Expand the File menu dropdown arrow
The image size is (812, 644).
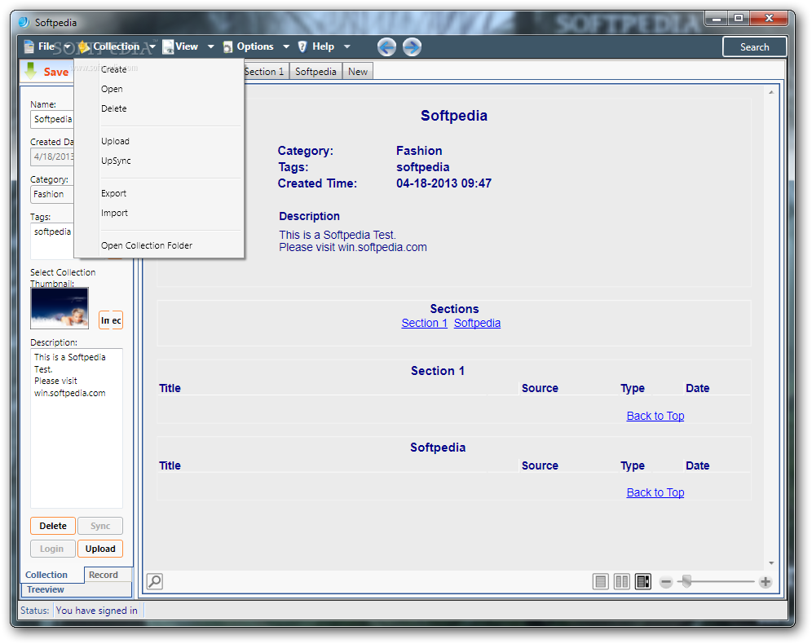point(68,46)
